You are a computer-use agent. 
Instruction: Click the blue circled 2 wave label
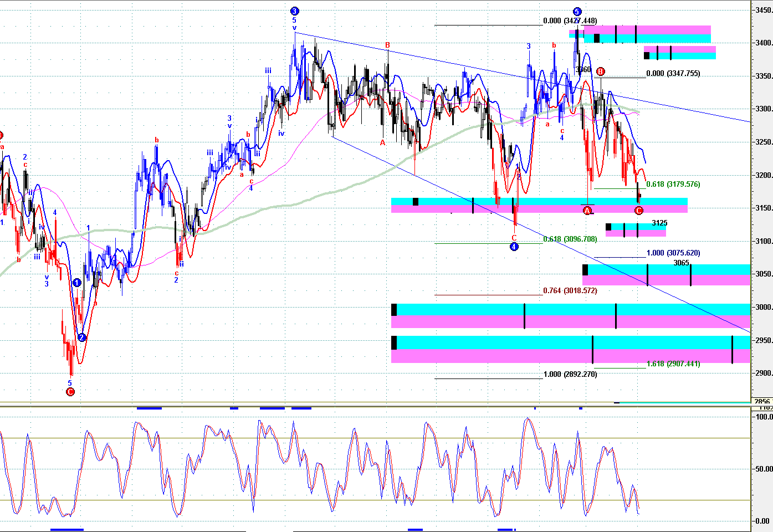pos(81,337)
